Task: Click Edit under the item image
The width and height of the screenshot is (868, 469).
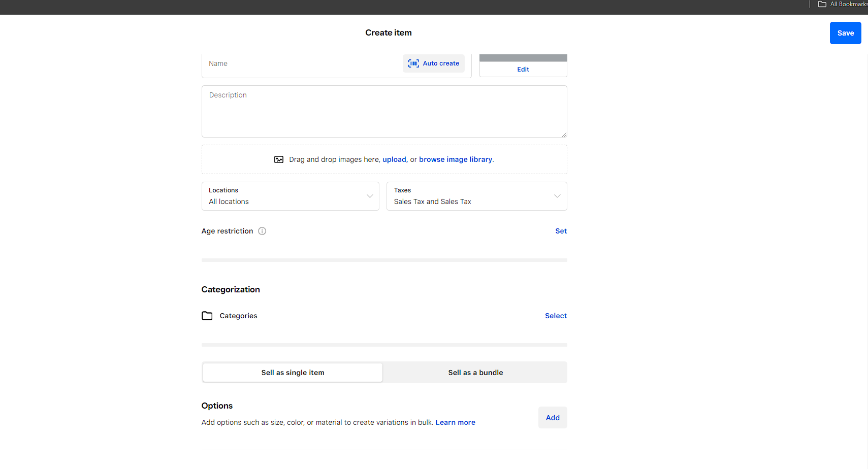Action: pyautogui.click(x=523, y=70)
